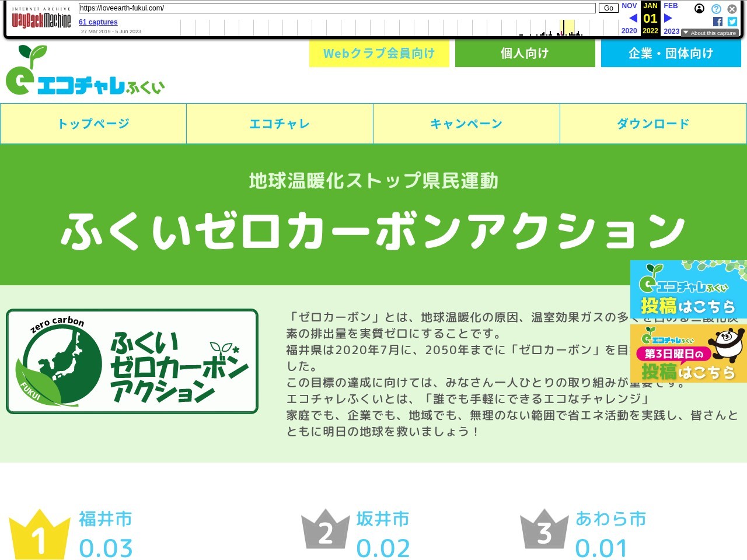Image resolution: width=747 pixels, height=560 pixels.
Task: Open the Wayback user account icon
Action: 699,9
